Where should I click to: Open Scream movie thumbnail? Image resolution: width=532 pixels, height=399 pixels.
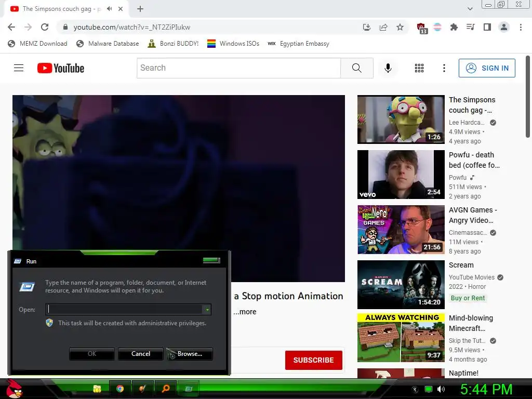401,284
